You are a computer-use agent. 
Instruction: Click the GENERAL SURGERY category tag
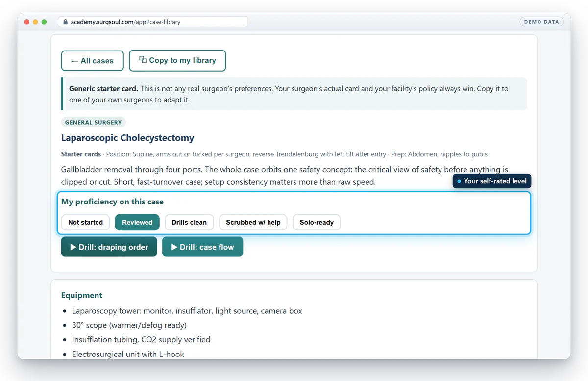pyautogui.click(x=94, y=122)
